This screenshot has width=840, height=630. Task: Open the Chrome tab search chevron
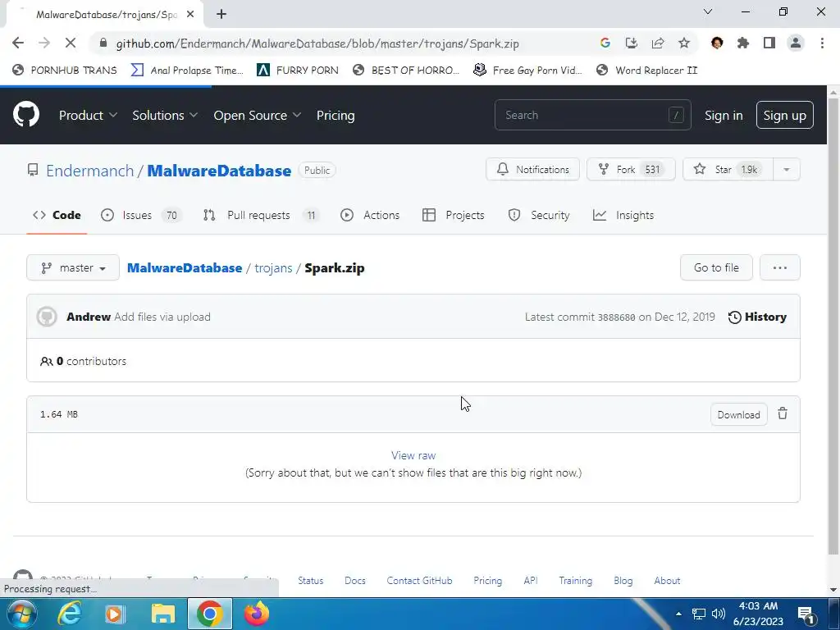coord(708,11)
